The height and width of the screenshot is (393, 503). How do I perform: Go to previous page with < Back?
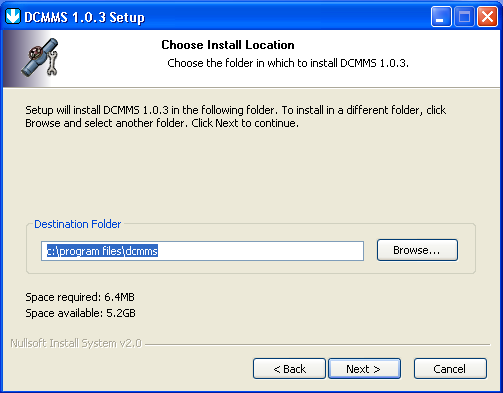pos(289,369)
